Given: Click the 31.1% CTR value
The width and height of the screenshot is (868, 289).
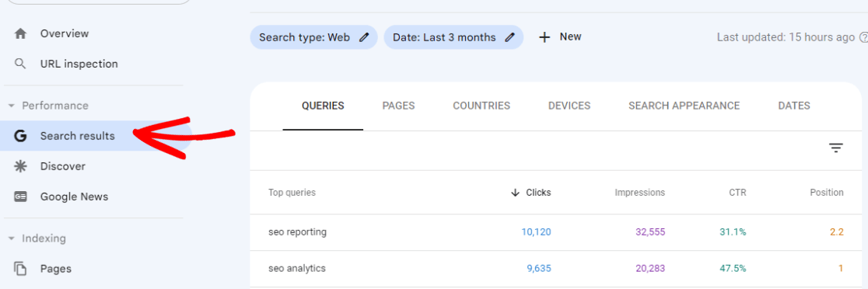Looking at the screenshot, I should (x=733, y=232).
